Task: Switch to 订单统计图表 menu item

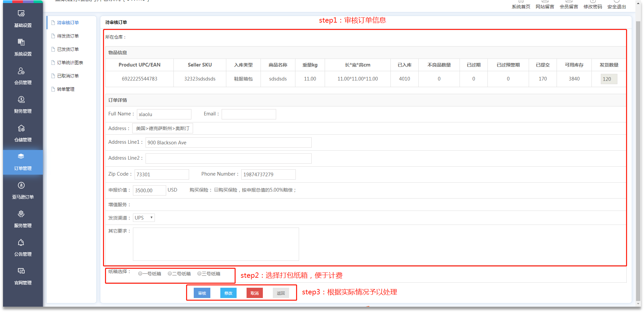Action: click(x=70, y=63)
